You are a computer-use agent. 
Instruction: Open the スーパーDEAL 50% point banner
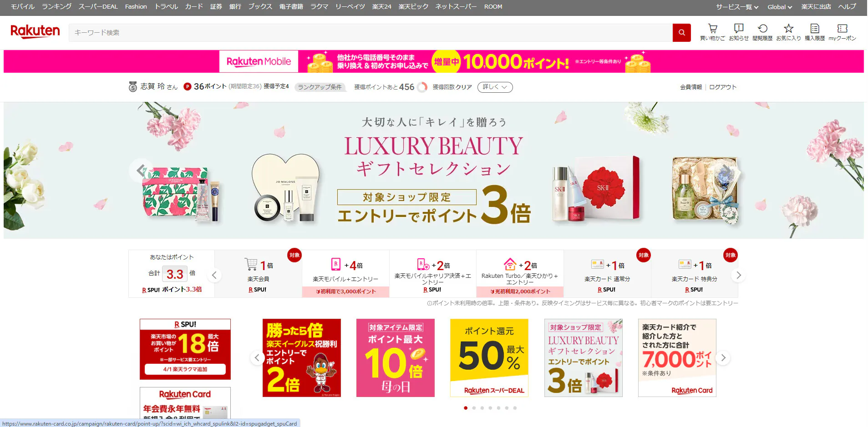(x=489, y=358)
